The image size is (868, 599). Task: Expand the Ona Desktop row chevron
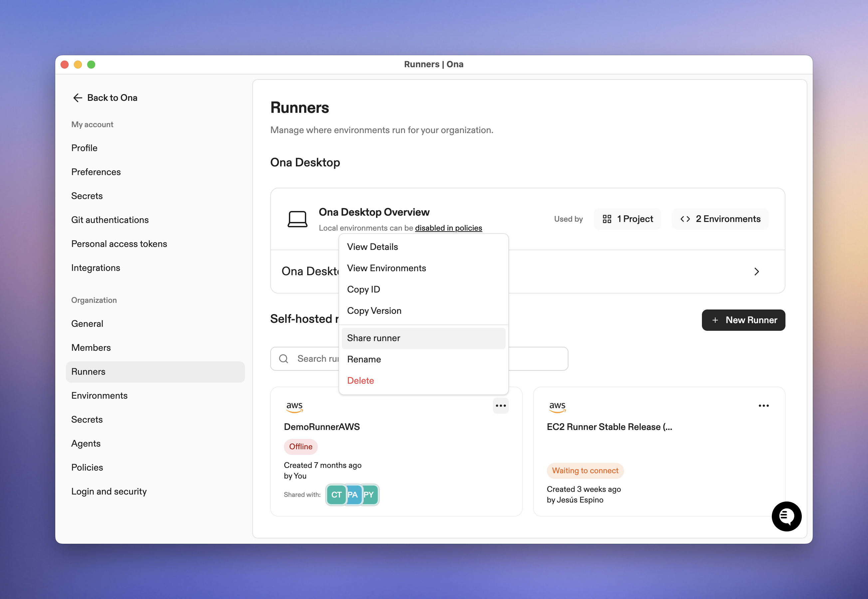(756, 271)
